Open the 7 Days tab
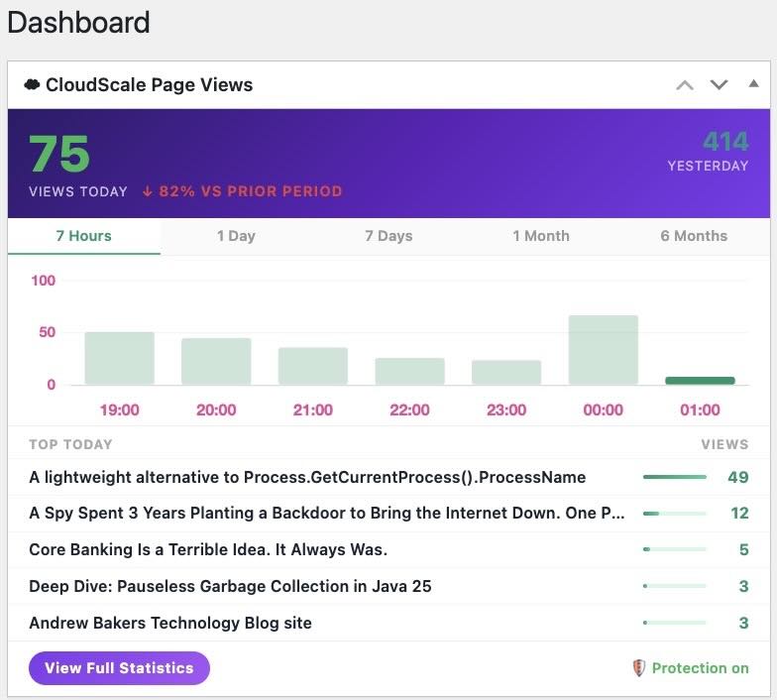The width and height of the screenshot is (777, 700). coord(388,236)
